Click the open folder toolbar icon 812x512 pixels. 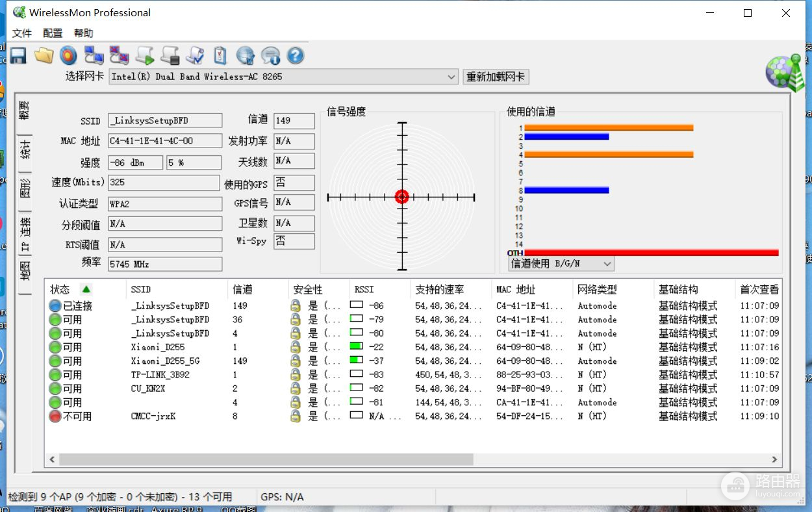[x=44, y=56]
